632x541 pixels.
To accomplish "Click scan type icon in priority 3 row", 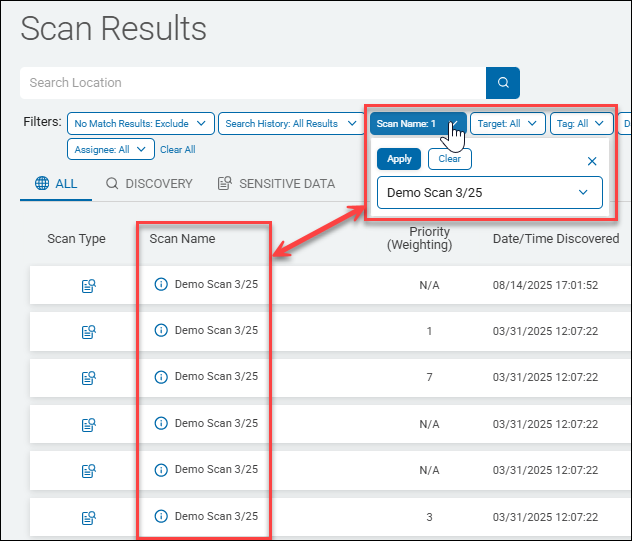I will [x=89, y=517].
